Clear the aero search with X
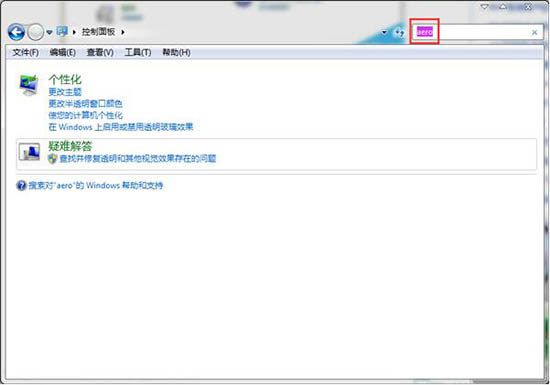This screenshot has height=385, width=550. [534, 32]
